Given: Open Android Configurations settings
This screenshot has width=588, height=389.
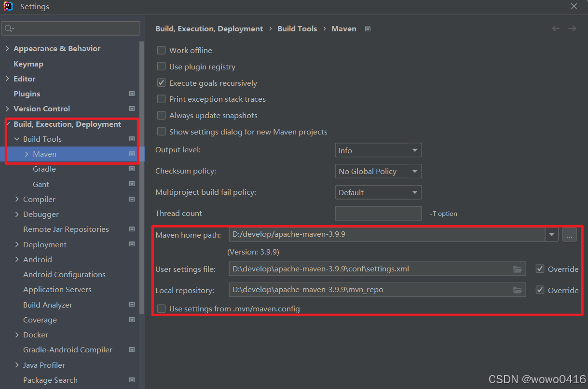Looking at the screenshot, I should (x=64, y=274).
